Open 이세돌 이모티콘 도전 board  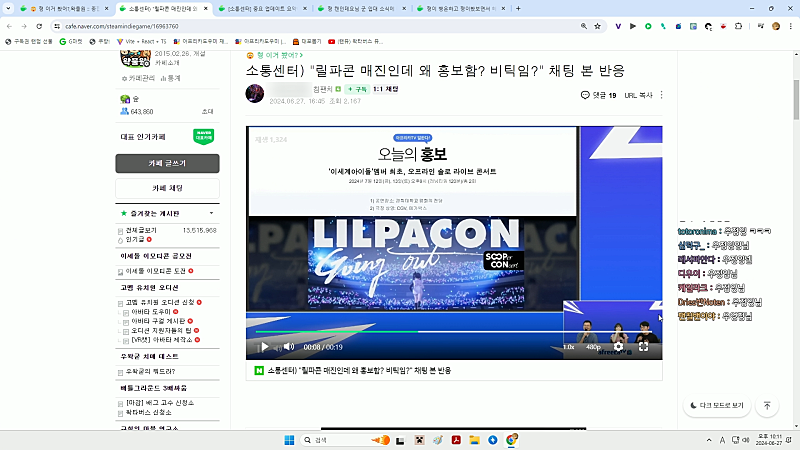[x=156, y=271]
